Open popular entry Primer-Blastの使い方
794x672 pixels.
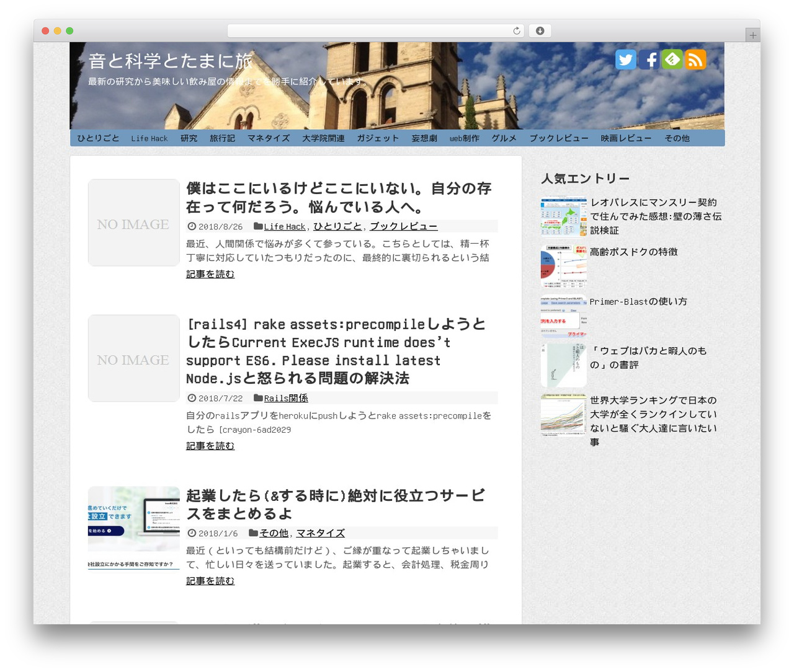638,301
